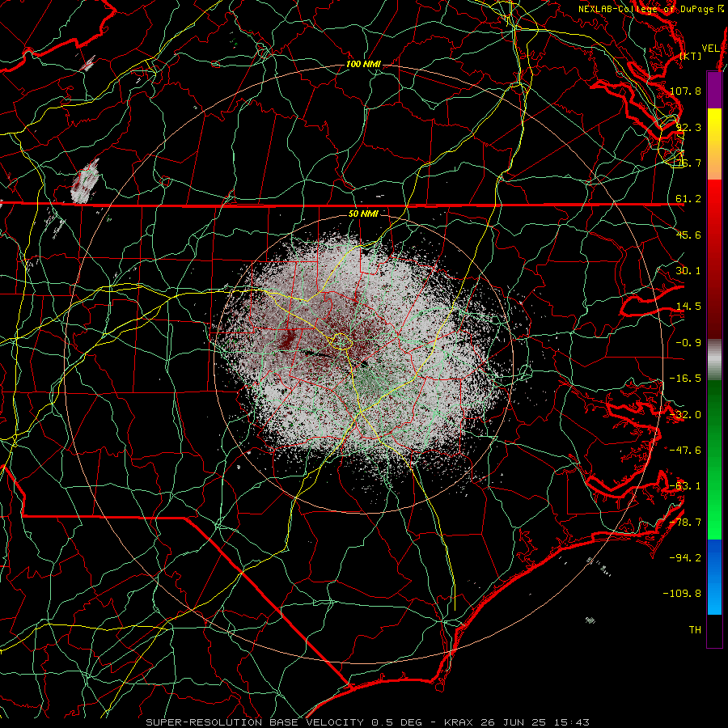Click the Super-Resolution Base Velocity caption at bottom
728x728 pixels.
pyautogui.click(x=368, y=722)
